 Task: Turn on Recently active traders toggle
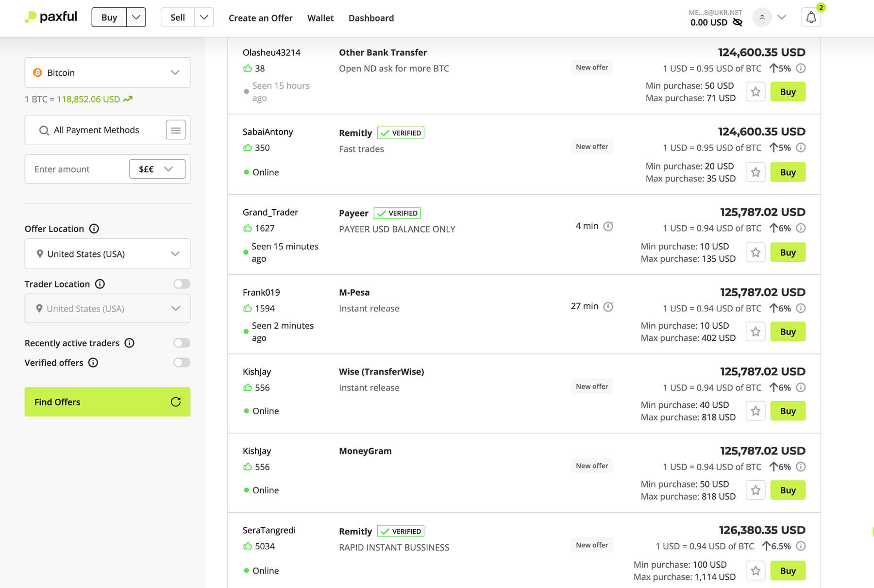(x=182, y=343)
